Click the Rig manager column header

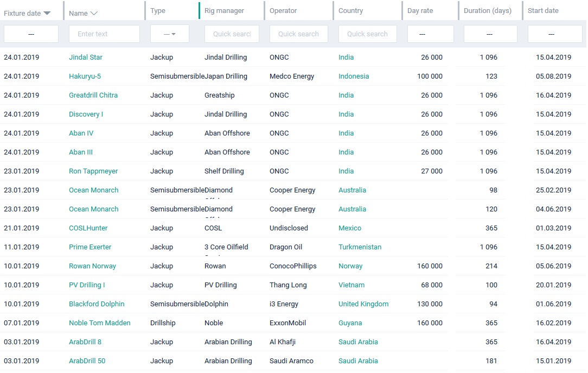[x=224, y=11]
